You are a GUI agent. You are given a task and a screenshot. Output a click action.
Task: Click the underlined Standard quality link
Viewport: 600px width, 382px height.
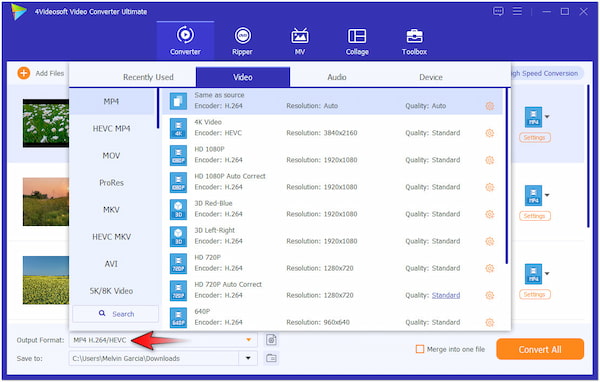coord(446,295)
